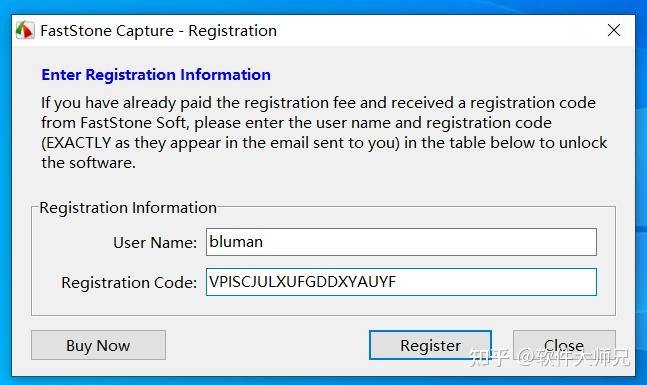This screenshot has width=647, height=385.
Task: Focus the User Name input field
Action: click(x=401, y=242)
